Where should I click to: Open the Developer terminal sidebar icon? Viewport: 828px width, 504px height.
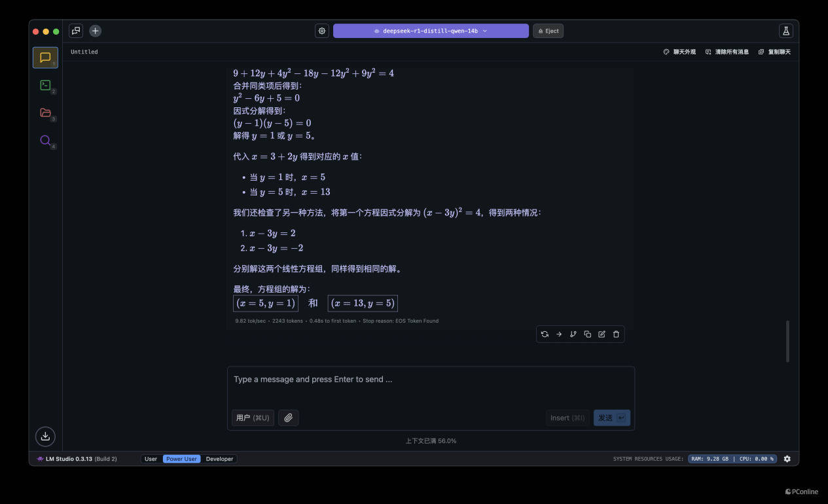pyautogui.click(x=45, y=85)
